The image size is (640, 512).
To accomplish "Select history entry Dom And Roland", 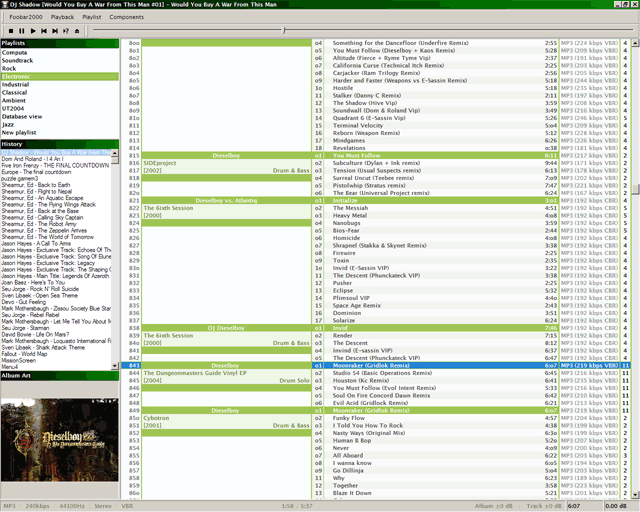I will [x=56, y=159].
